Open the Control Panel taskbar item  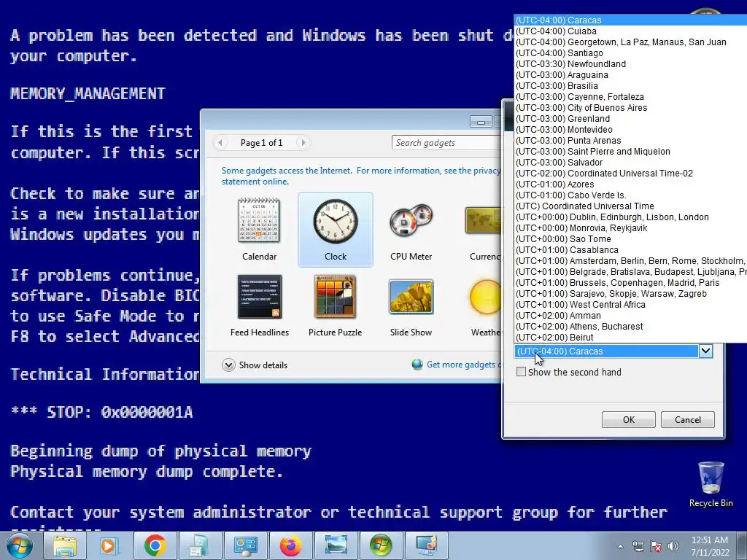tap(245, 545)
